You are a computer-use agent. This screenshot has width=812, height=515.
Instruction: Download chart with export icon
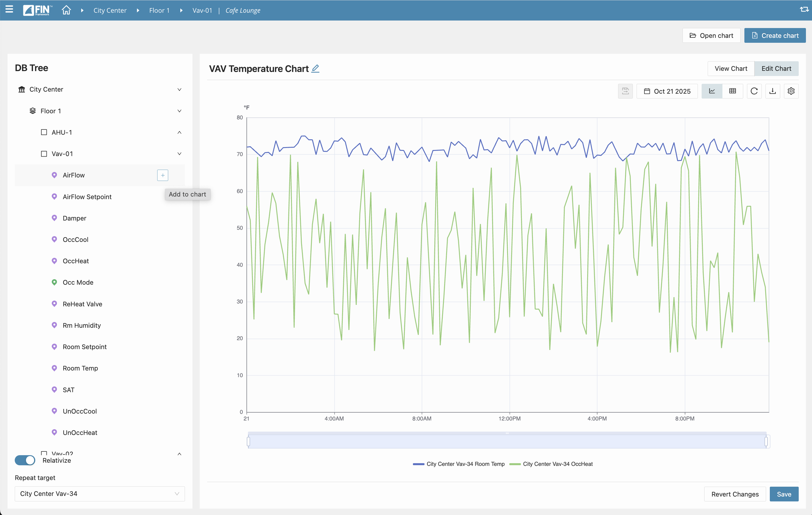point(772,91)
